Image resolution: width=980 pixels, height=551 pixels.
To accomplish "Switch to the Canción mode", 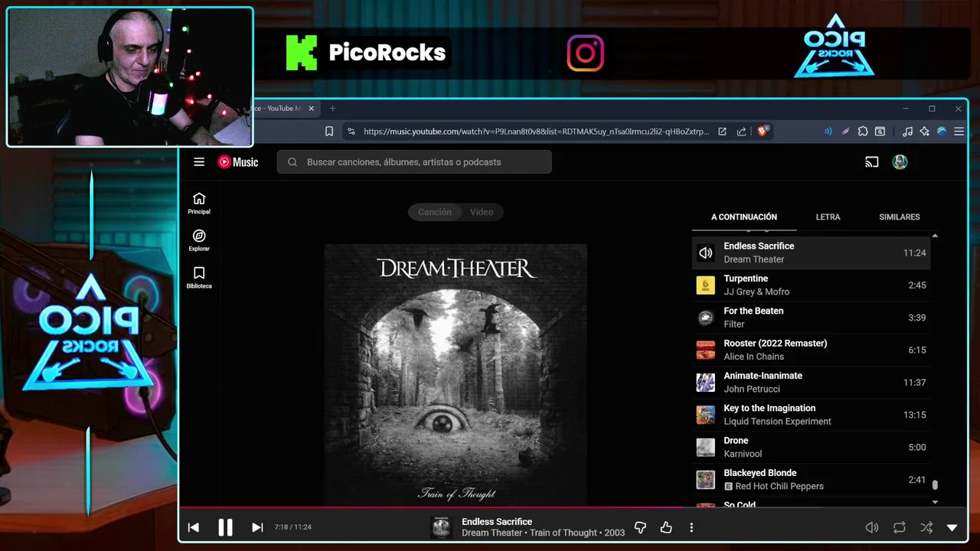I will tap(434, 212).
